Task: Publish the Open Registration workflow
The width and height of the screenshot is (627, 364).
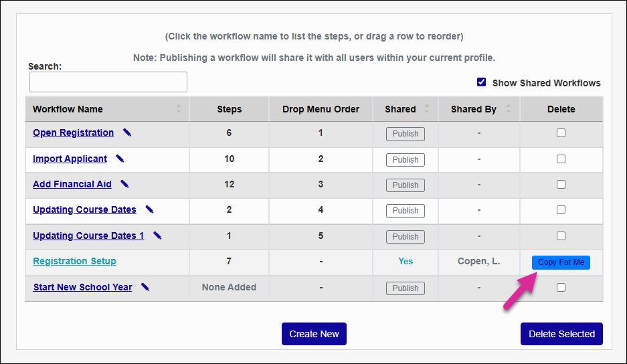Action: [x=406, y=134]
